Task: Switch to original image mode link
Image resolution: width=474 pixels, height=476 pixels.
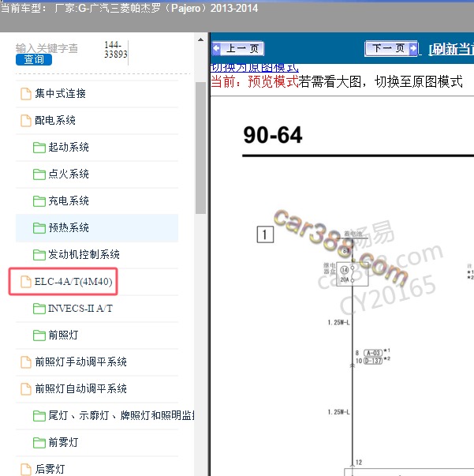Action: [254, 68]
